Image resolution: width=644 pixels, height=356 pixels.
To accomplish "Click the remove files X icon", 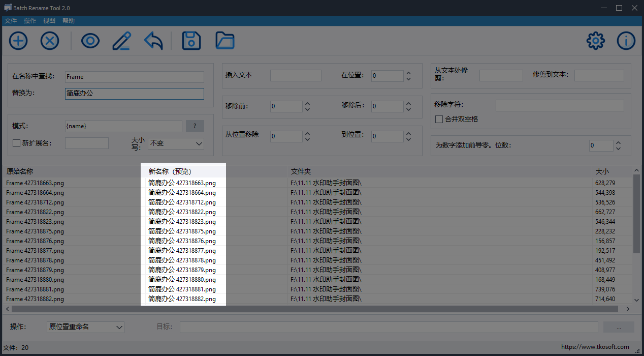I will tap(50, 41).
